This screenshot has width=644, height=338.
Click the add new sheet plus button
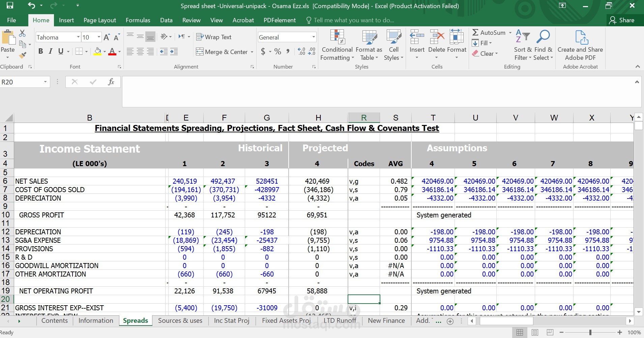450,321
